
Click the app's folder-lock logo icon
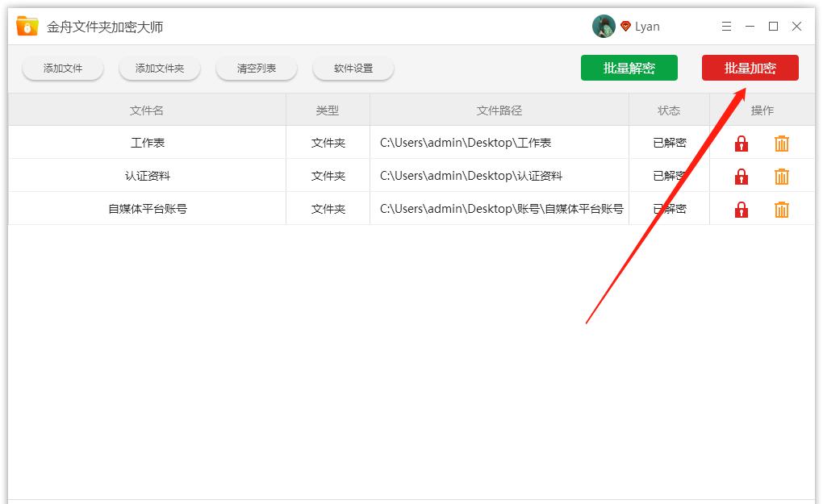(26, 25)
